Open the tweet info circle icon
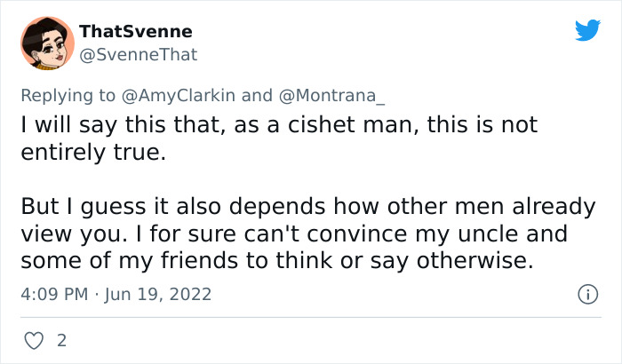The width and height of the screenshot is (622, 364). 586,293
